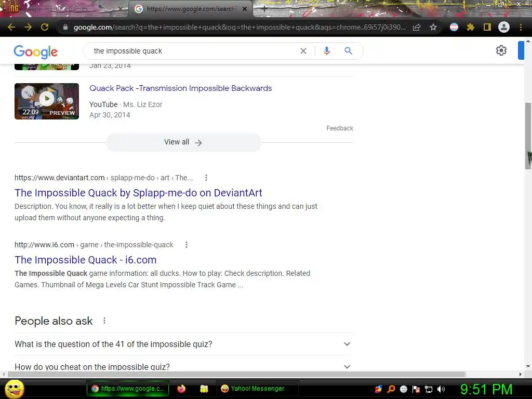This screenshot has width=532, height=399.
Task: Switch to Chrome window in taskbar
Action: [128, 389]
